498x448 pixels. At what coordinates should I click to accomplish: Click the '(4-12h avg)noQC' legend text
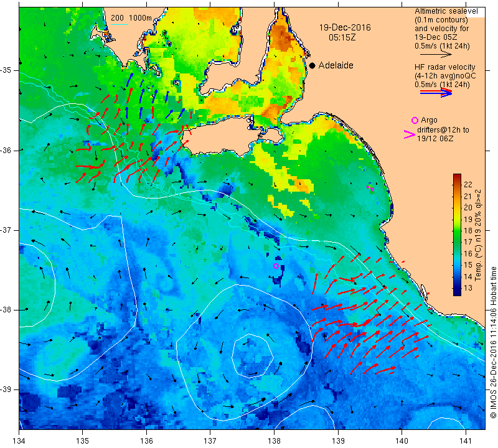click(445, 76)
